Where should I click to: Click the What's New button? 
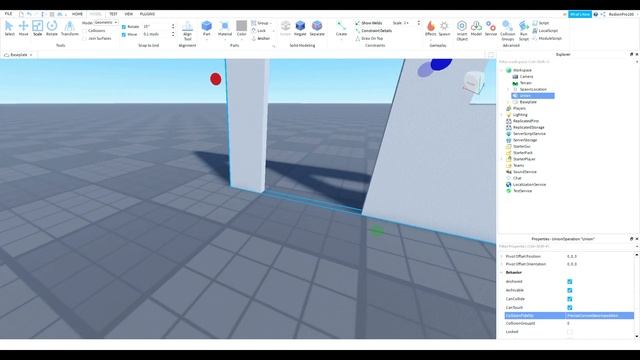580,14
